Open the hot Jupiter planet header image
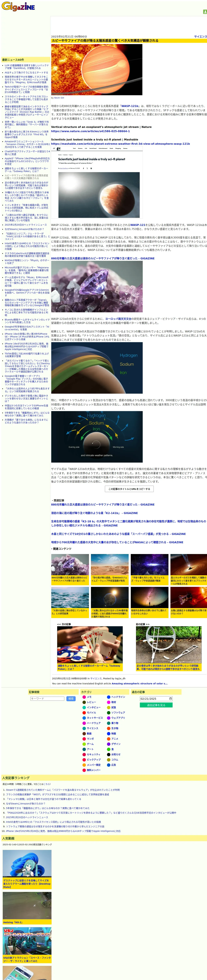207x980 pixels. (x=97, y=70)
